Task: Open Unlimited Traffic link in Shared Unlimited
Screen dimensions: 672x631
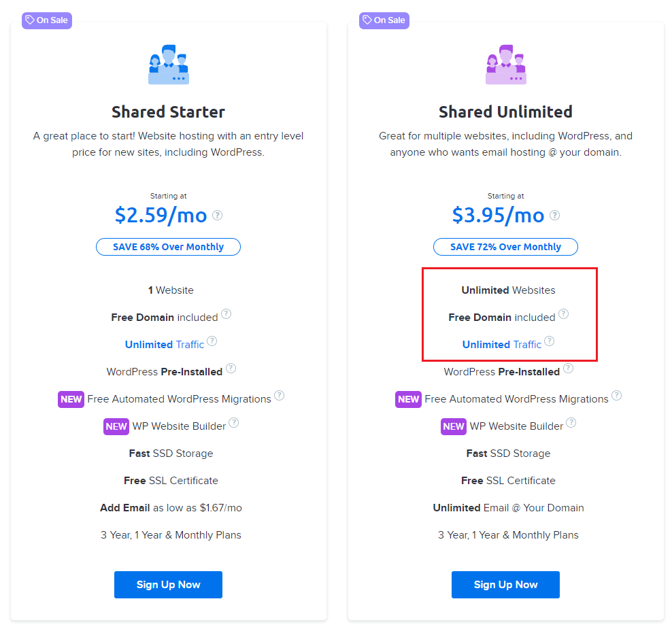Action: pyautogui.click(x=501, y=345)
